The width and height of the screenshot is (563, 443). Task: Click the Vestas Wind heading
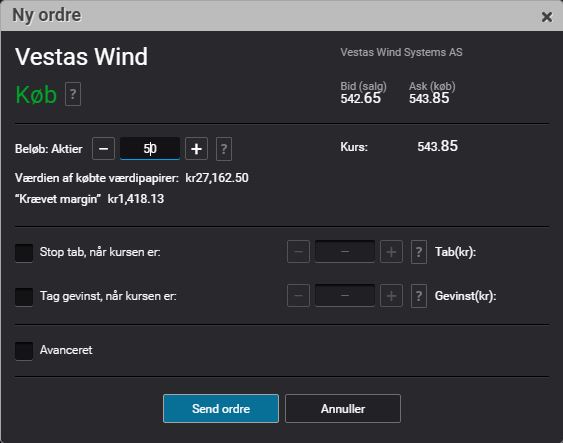(x=82, y=57)
